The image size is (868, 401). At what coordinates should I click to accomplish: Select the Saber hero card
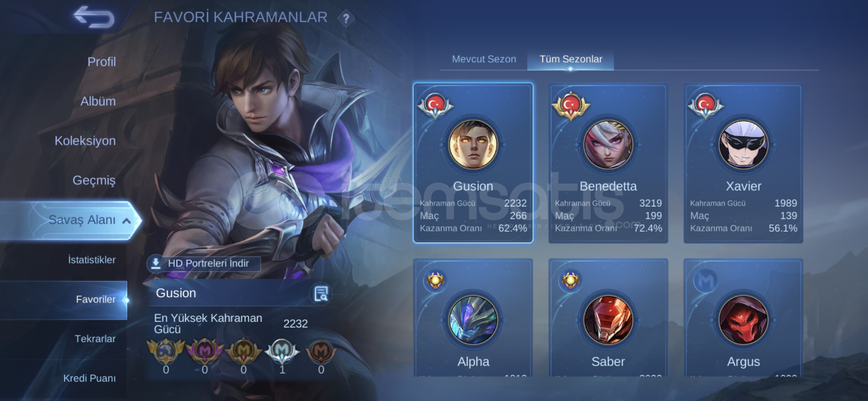[608, 318]
